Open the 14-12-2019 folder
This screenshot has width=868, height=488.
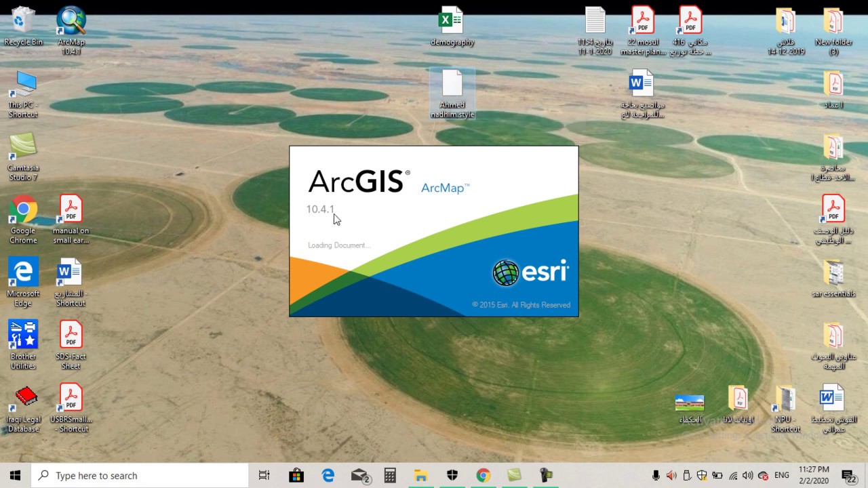[786, 30]
